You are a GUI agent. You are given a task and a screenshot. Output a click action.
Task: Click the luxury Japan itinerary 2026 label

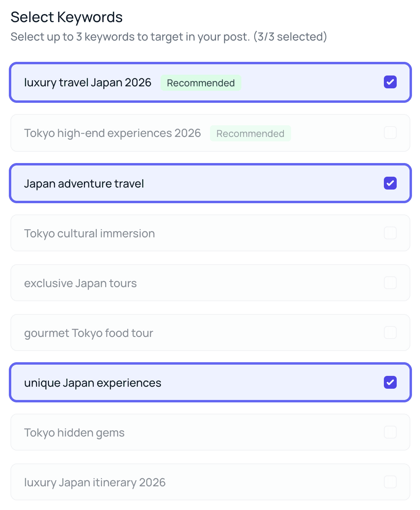(x=95, y=482)
